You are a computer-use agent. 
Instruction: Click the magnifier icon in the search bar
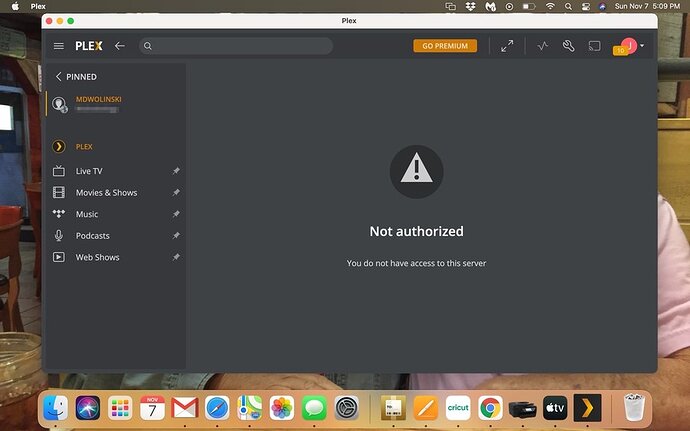(148, 46)
